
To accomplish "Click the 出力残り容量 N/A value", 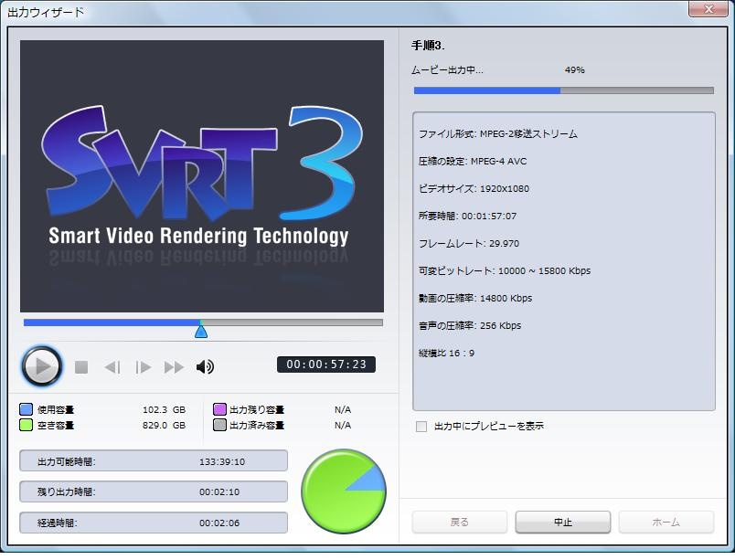I will [x=343, y=409].
